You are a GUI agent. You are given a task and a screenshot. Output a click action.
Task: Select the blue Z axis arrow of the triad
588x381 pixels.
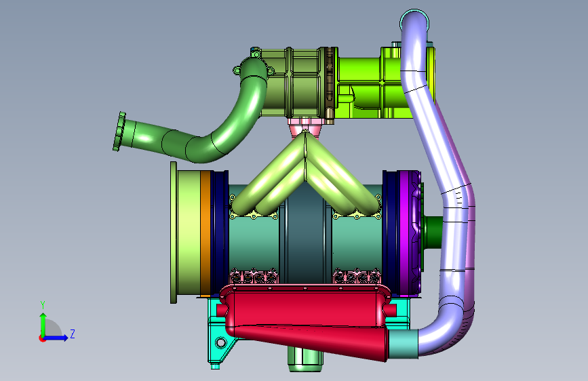tap(56, 338)
